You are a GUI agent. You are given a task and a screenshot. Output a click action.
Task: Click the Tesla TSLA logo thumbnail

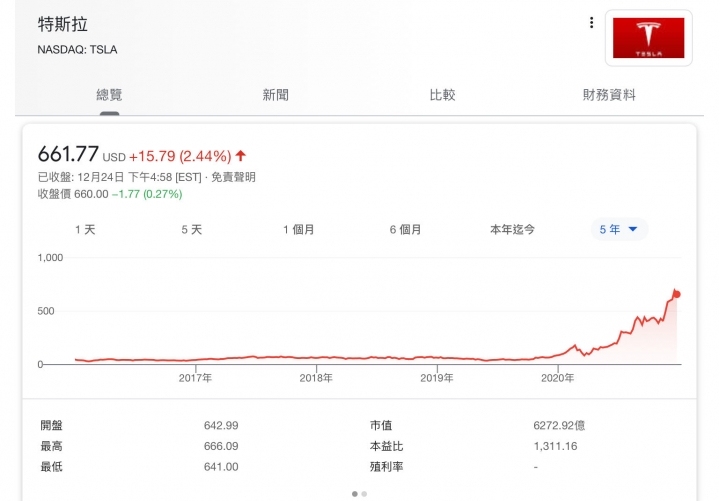pyautogui.click(x=648, y=38)
